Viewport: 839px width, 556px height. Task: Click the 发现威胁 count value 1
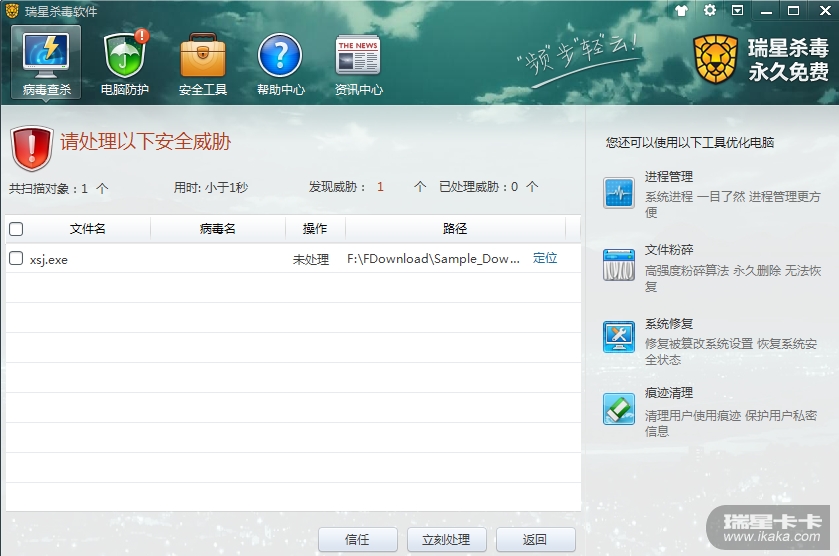(380, 187)
